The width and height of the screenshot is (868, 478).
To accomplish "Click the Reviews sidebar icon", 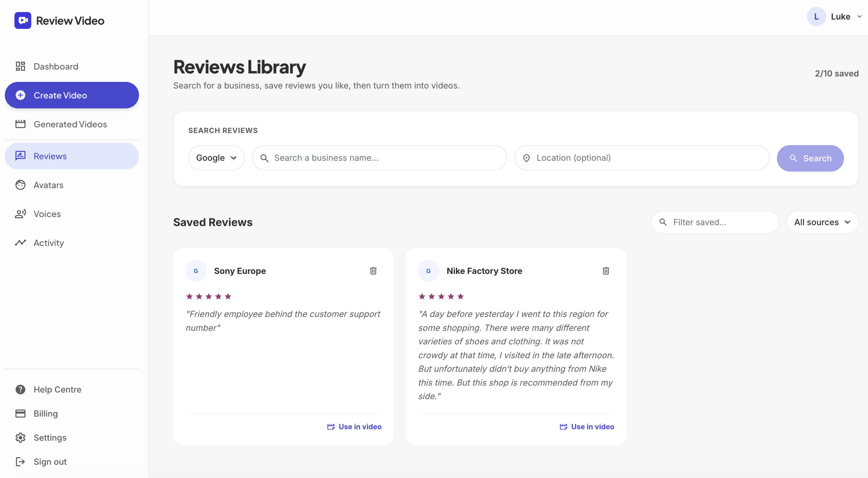I will click(20, 156).
